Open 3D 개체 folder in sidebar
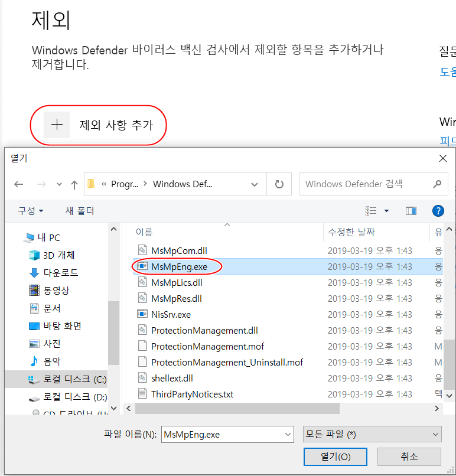Screen dimensions: 456x476 51,255
